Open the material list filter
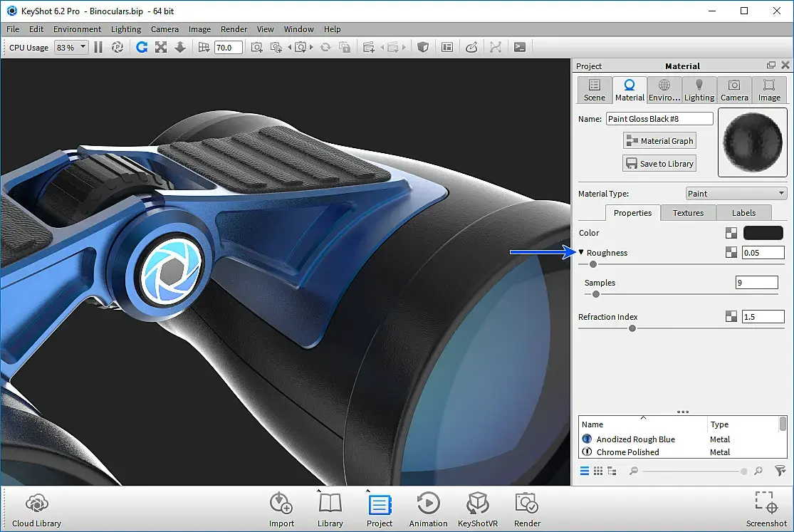794x532 pixels. point(780,471)
